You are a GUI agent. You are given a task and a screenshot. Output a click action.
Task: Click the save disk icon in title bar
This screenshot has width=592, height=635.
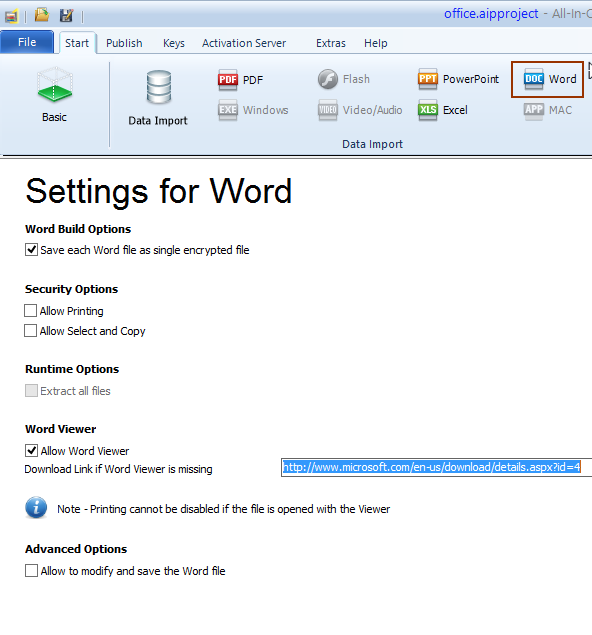pyautogui.click(x=66, y=15)
